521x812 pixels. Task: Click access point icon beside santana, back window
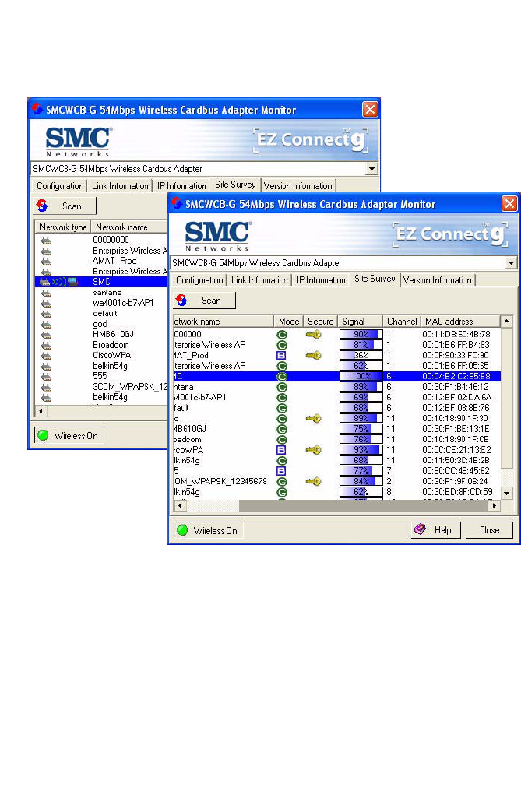coord(47,293)
